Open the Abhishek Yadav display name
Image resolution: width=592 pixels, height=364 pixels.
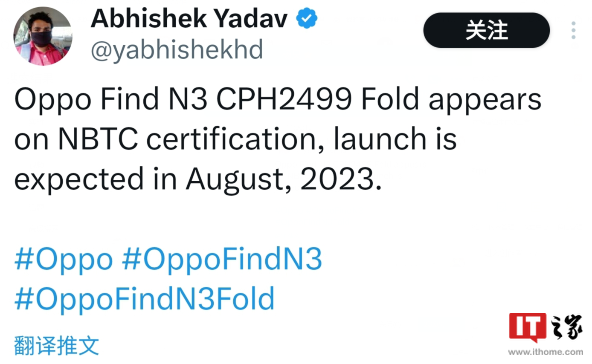(x=189, y=19)
